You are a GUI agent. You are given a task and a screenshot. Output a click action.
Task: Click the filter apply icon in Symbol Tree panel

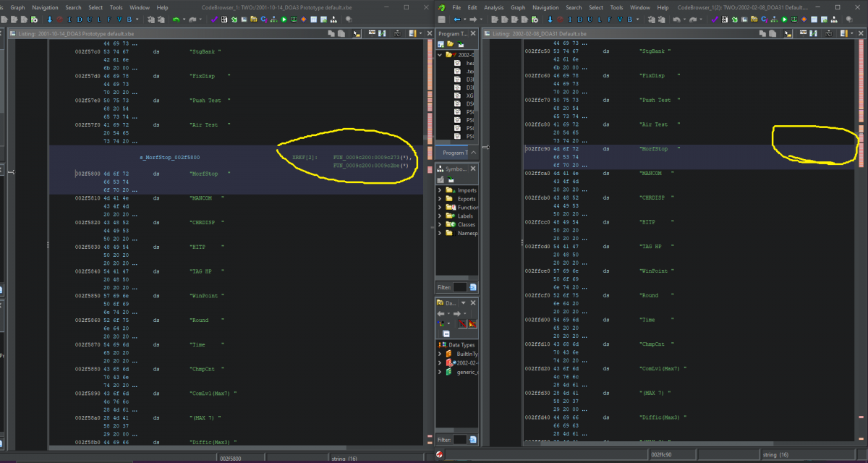tap(472, 287)
